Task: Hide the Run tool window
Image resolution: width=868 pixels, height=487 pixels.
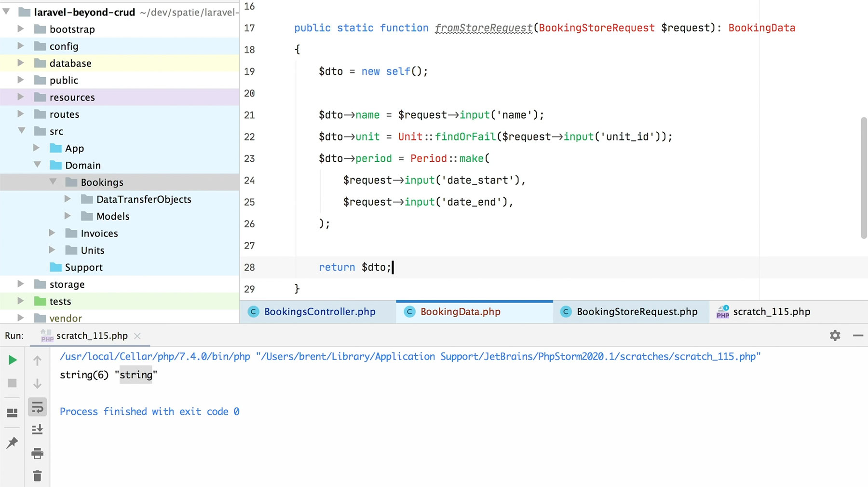Action: (x=858, y=335)
